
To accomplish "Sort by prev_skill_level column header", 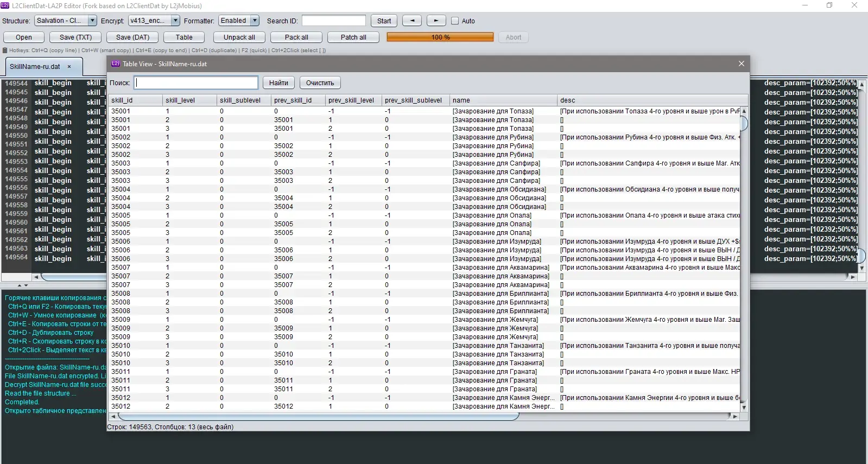I will point(353,100).
